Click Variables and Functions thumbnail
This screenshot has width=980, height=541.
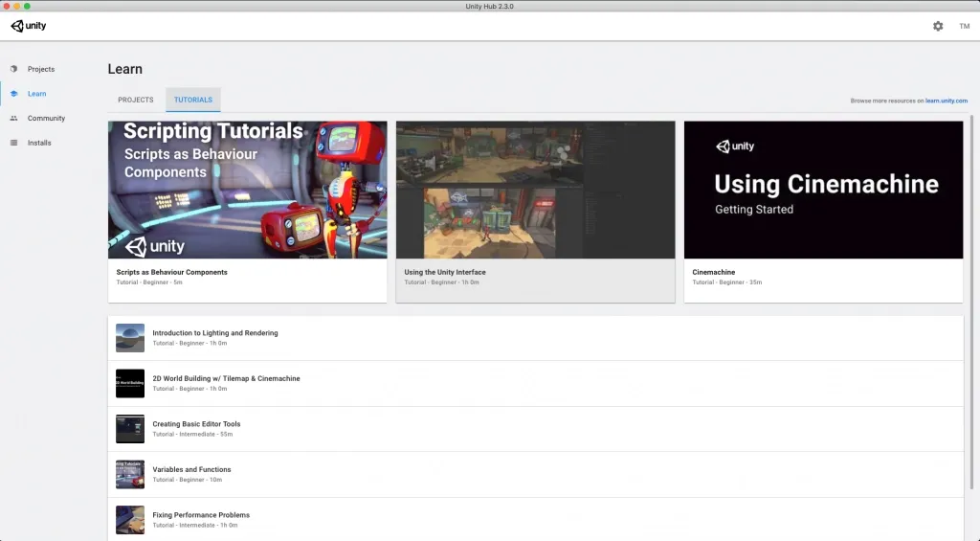(x=130, y=475)
